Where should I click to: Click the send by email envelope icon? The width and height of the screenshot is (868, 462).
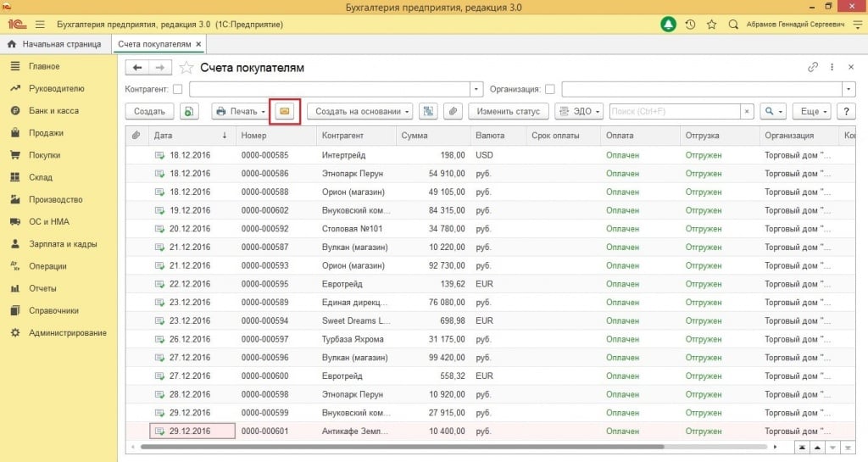(285, 111)
